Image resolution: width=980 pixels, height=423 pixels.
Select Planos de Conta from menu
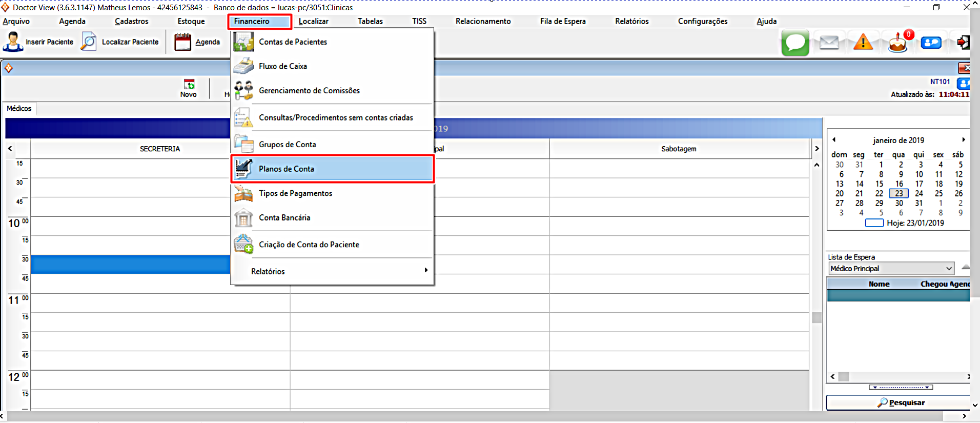(x=286, y=169)
